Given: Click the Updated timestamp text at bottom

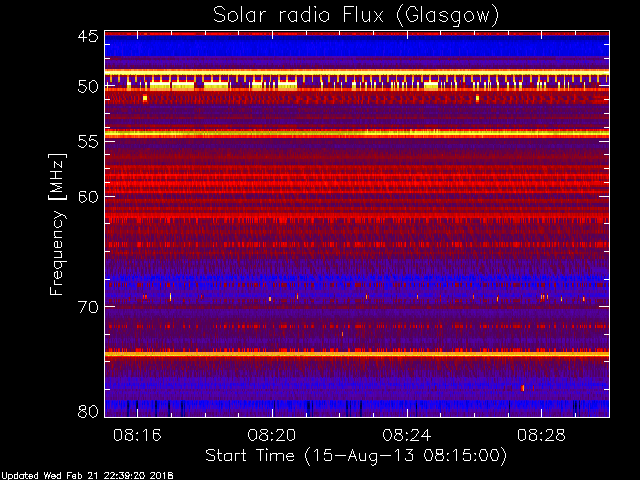Looking at the screenshot, I should point(87,475).
